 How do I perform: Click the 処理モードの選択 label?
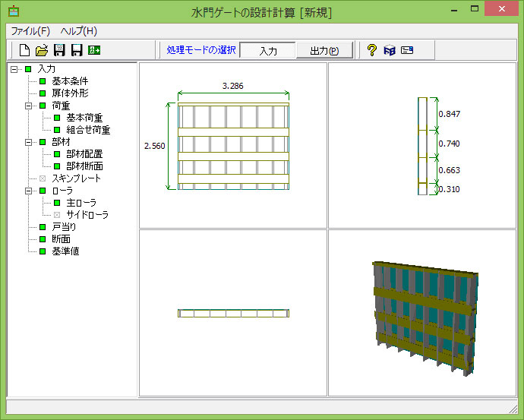[201, 50]
